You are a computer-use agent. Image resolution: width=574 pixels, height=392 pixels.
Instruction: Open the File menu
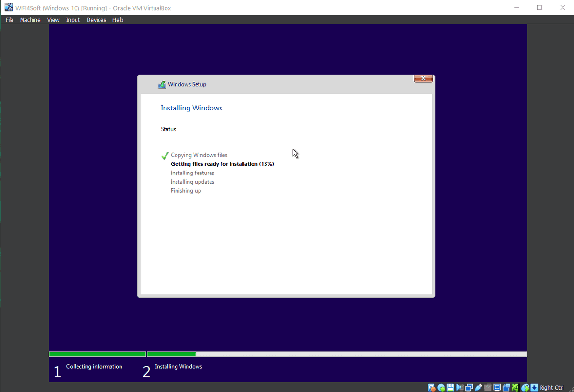[x=10, y=20]
